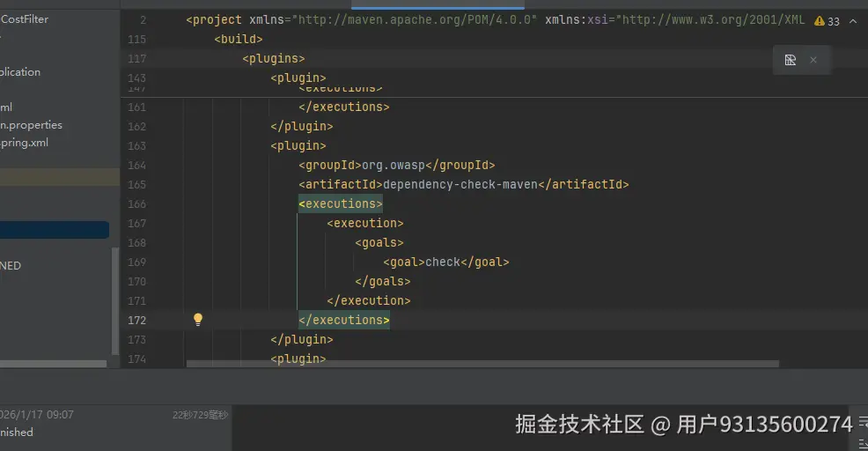Select the 'plication' entry in the left tree
The image size is (868, 451).
[x=20, y=72]
